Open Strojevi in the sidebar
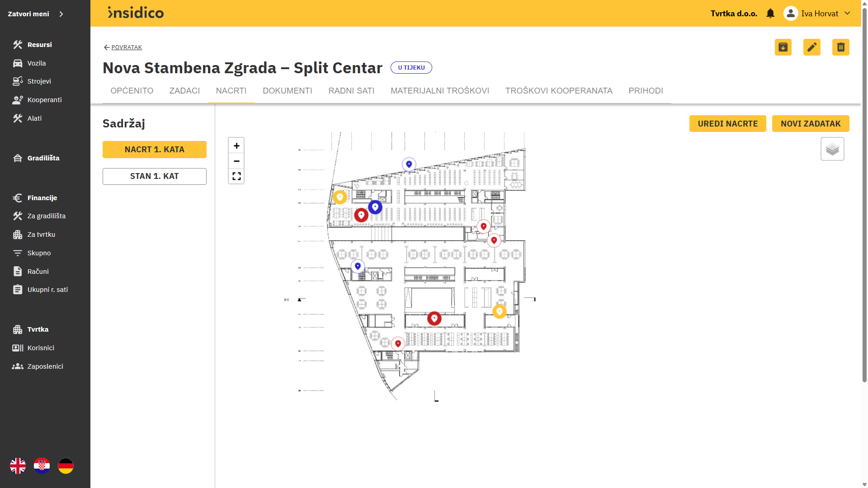The height and width of the screenshot is (488, 868). pos(39,81)
